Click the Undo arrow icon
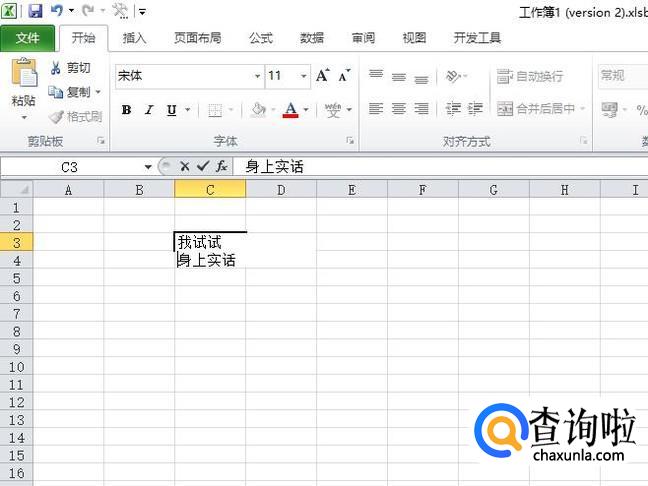 57,11
